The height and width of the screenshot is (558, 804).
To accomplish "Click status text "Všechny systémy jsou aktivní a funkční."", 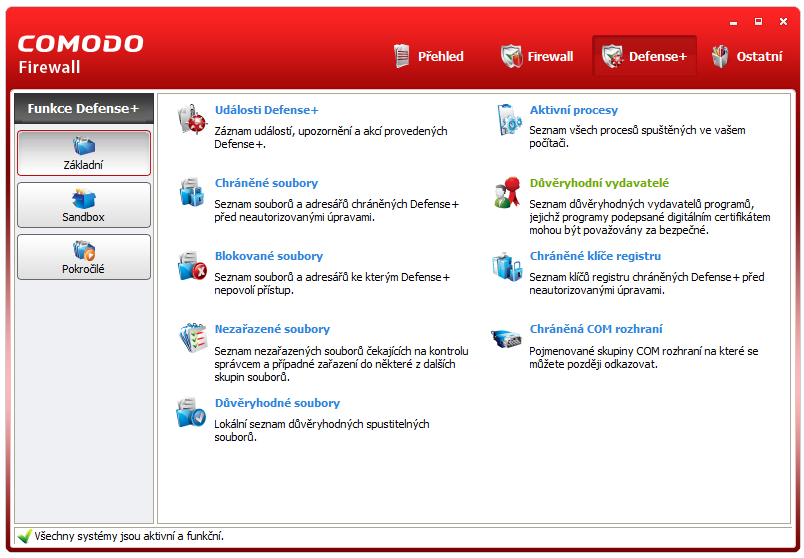I will (x=129, y=536).
